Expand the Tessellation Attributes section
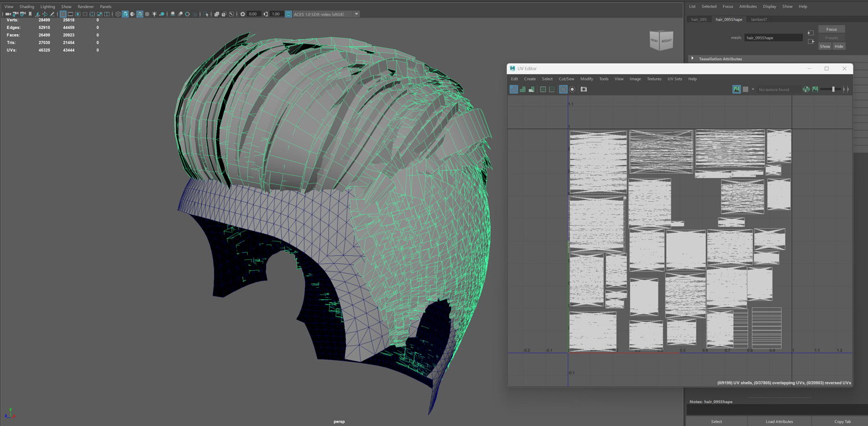The image size is (868, 426). click(x=693, y=58)
